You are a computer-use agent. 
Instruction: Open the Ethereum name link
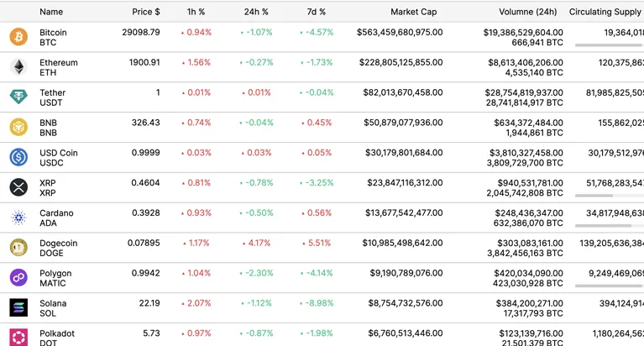pyautogui.click(x=58, y=62)
